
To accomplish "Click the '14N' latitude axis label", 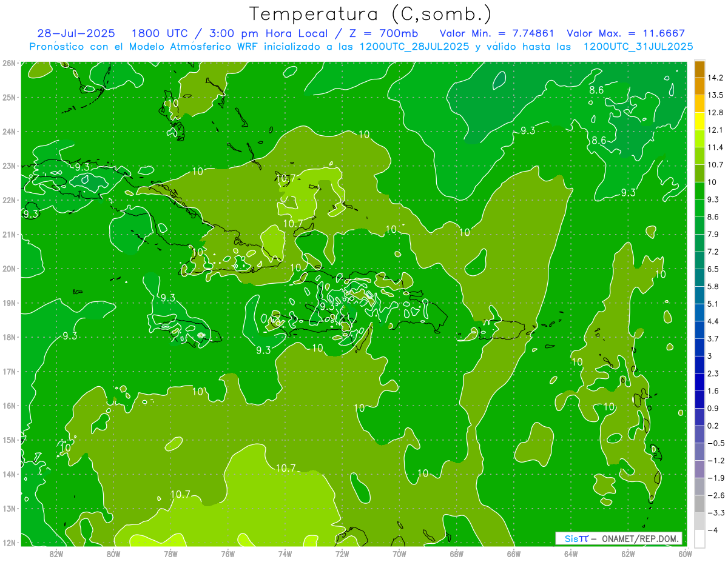I will point(9,474).
